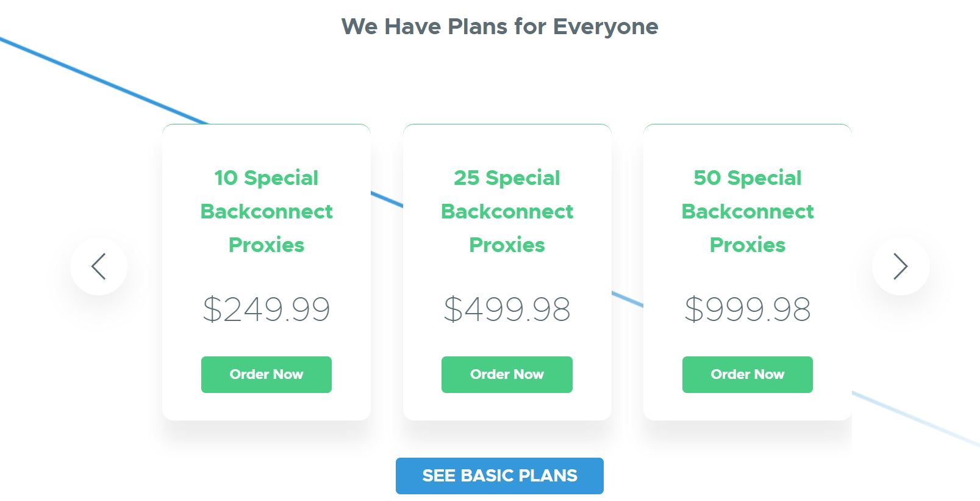Viewport: 980px width, 501px height.
Task: Click the blue line between first two cards
Action: tap(387, 200)
